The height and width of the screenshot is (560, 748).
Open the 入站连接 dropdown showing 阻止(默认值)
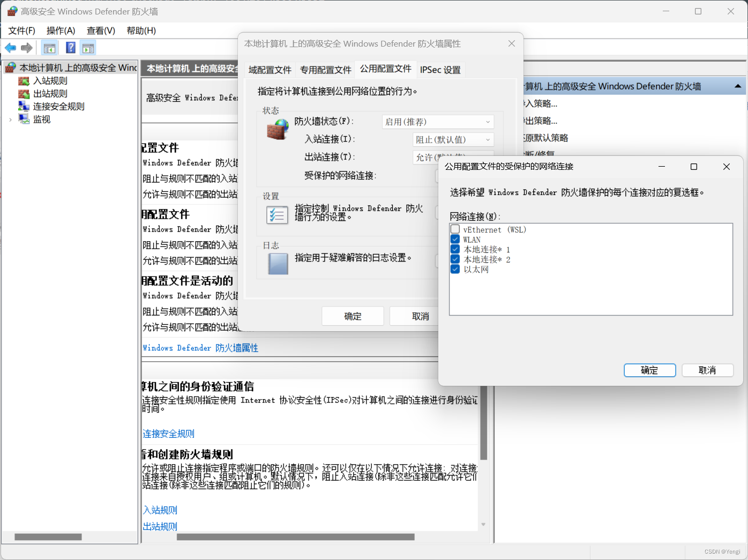point(453,140)
